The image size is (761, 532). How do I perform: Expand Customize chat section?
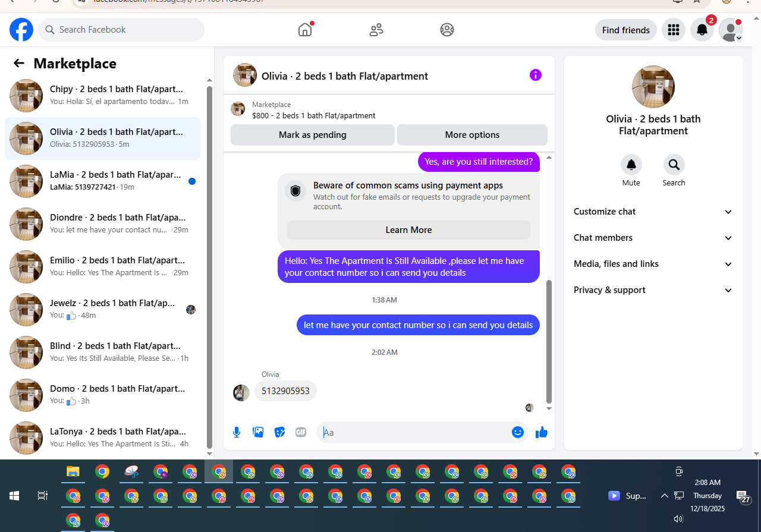coord(653,212)
